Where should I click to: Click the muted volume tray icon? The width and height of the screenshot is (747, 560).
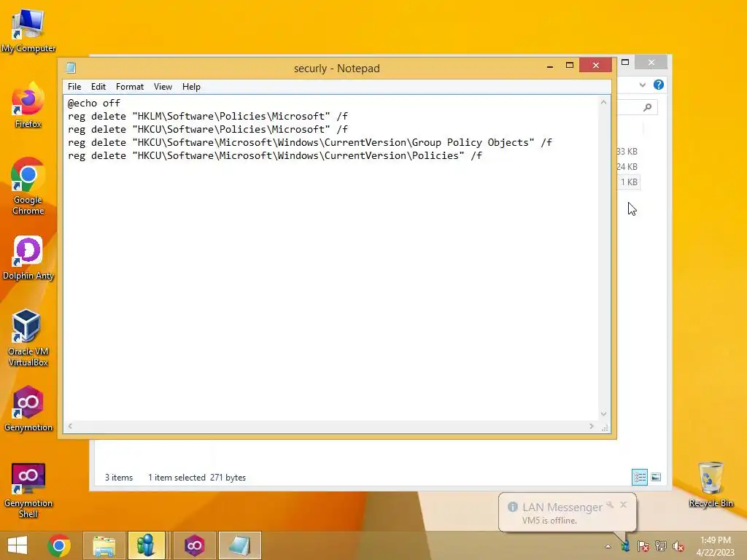[x=678, y=546]
